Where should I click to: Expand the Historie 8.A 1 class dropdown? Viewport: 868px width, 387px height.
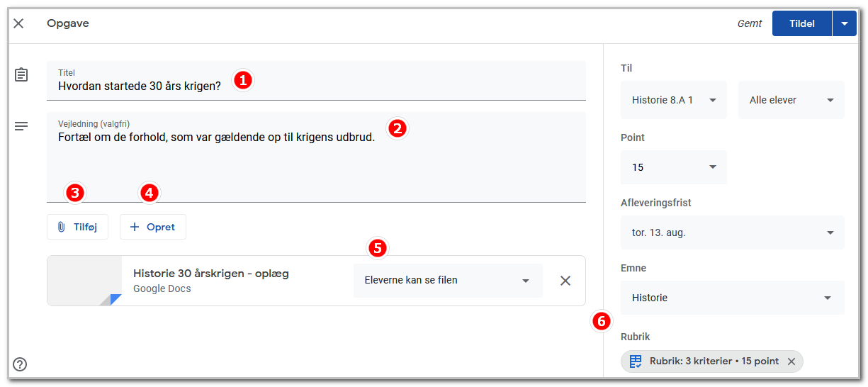(674, 100)
